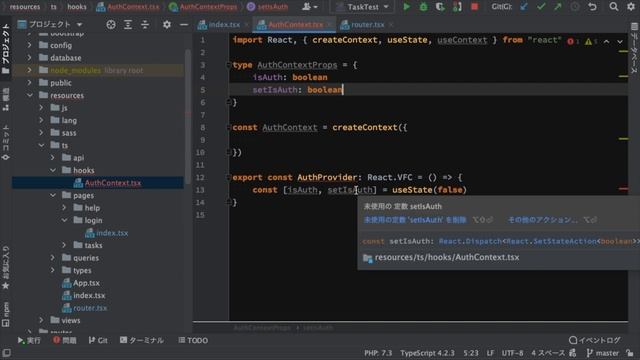Expand the config folder
640x360 pixels.
tap(29, 45)
